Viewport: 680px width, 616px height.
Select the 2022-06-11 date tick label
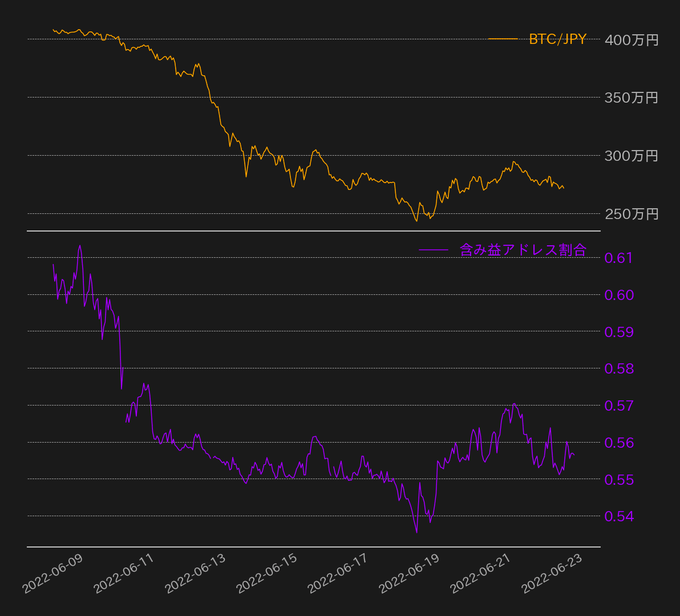point(124,574)
